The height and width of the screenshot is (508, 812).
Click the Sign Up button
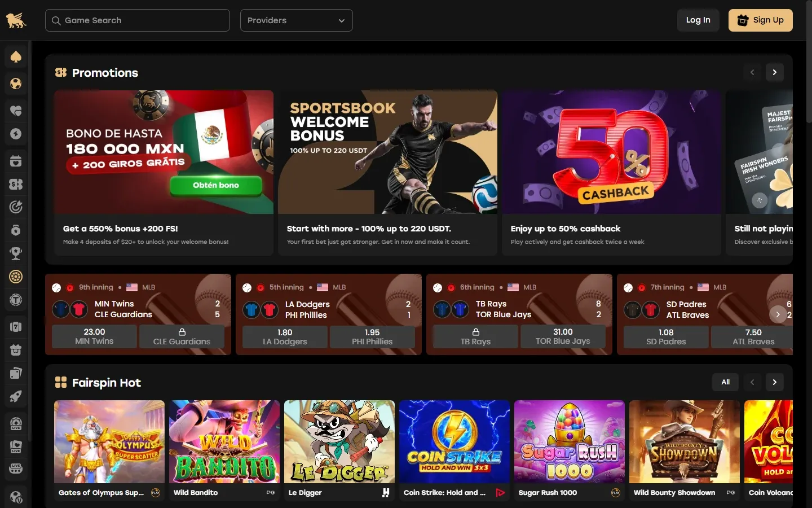pos(760,20)
